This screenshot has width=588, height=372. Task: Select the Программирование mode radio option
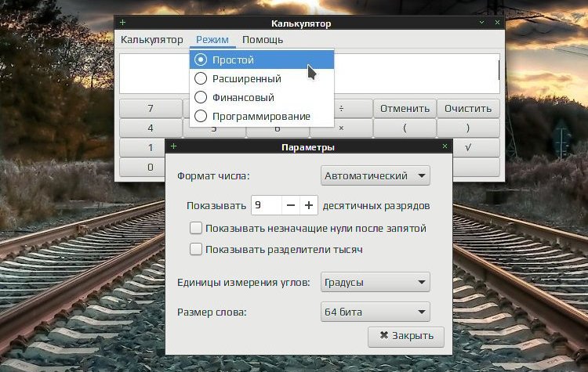pyautogui.click(x=262, y=116)
